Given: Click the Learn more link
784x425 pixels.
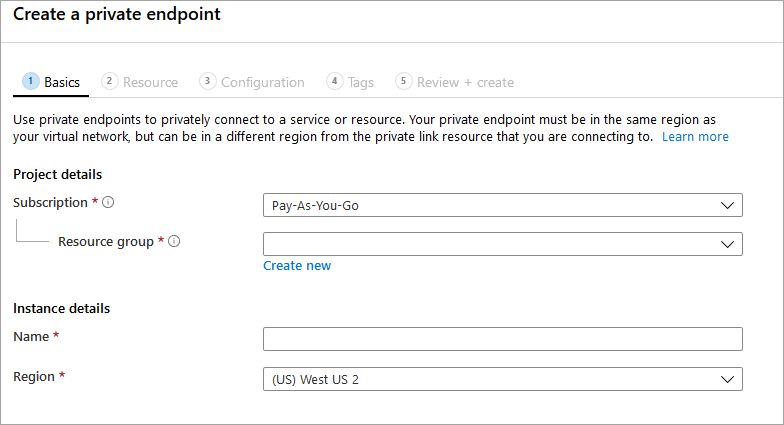Looking at the screenshot, I should point(695,136).
